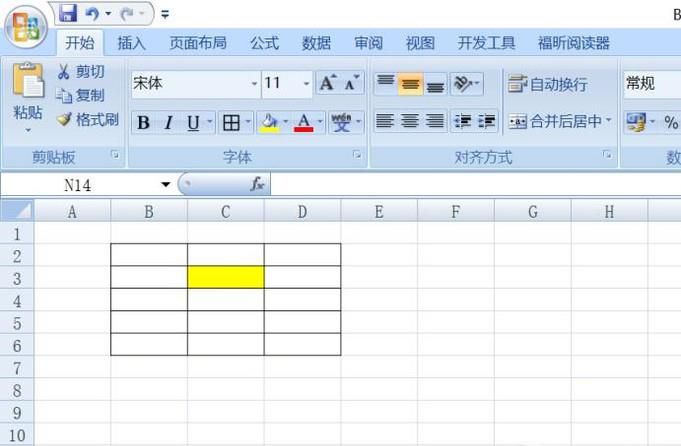
Task: Click 剪切 to cut selection
Action: (x=81, y=72)
